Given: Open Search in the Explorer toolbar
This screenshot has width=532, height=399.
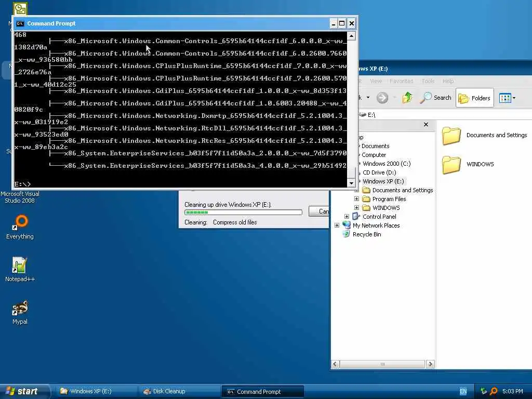Looking at the screenshot, I should [436, 98].
